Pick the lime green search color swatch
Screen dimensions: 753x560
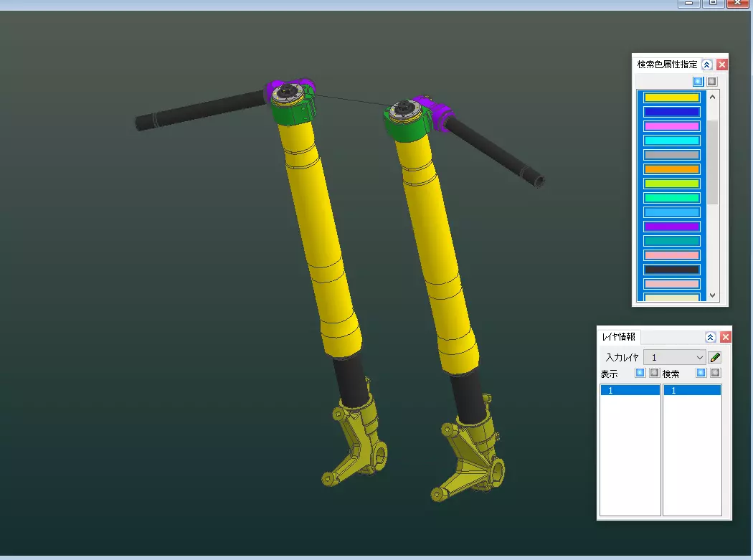(x=671, y=184)
